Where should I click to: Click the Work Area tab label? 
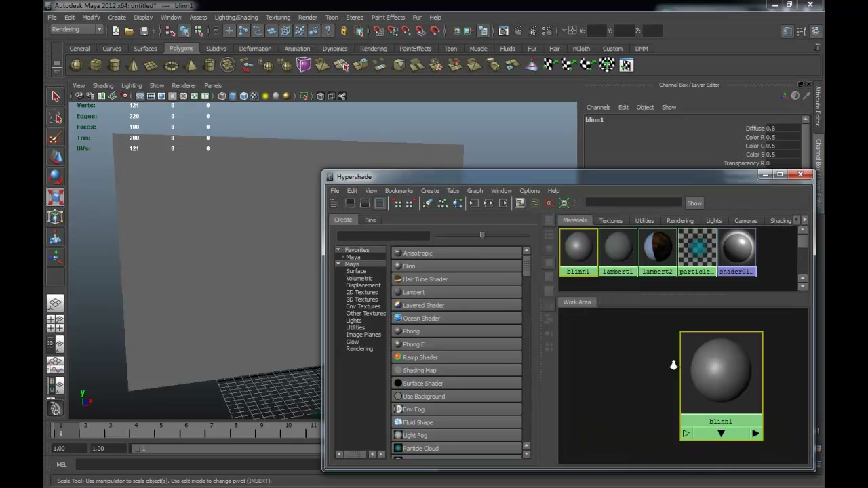point(576,302)
